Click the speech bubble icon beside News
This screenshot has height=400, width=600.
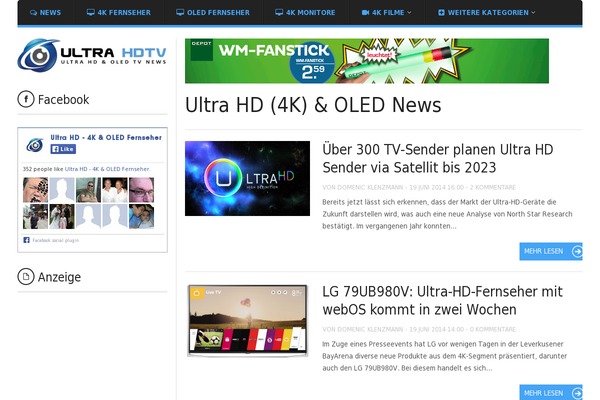(x=33, y=13)
